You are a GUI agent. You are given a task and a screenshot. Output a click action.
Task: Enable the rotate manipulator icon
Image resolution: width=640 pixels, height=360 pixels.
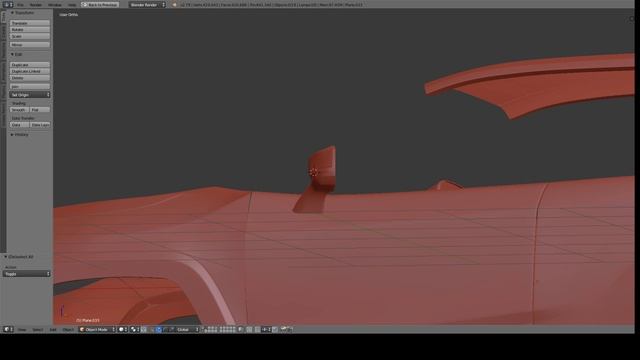pyautogui.click(x=165, y=329)
